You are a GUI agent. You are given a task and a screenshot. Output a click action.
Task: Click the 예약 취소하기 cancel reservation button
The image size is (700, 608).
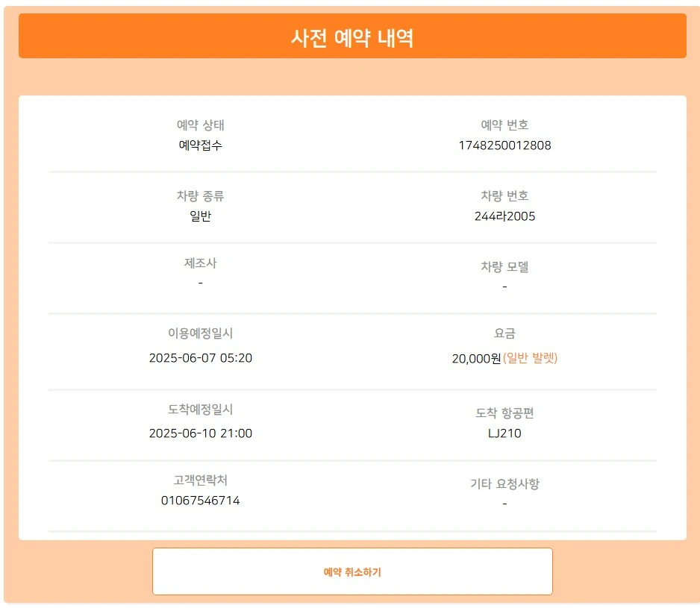pyautogui.click(x=351, y=571)
